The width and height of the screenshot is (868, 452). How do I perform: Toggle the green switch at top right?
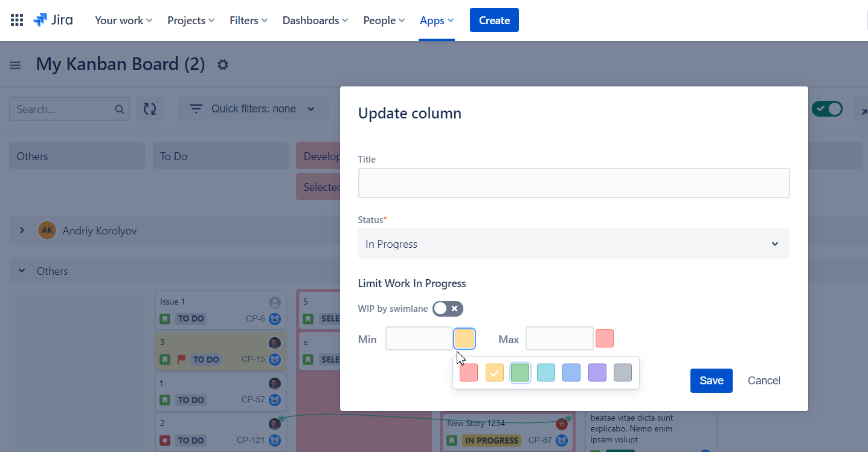827,109
